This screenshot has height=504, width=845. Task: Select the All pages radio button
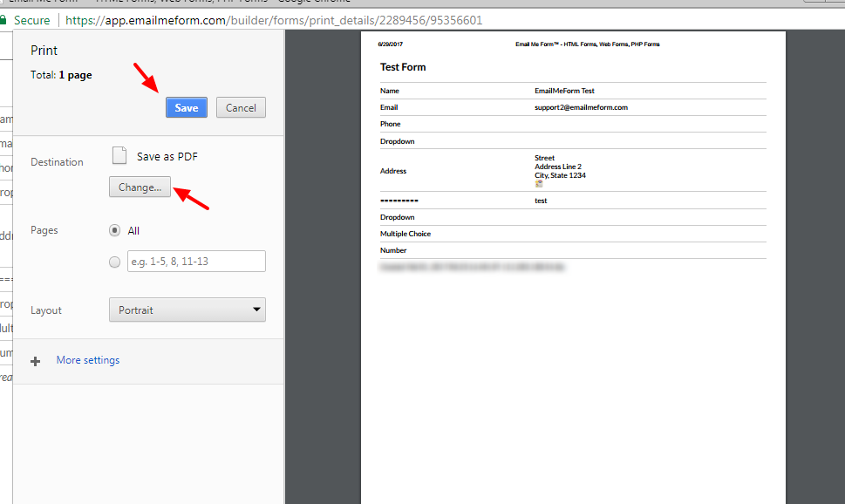114,231
